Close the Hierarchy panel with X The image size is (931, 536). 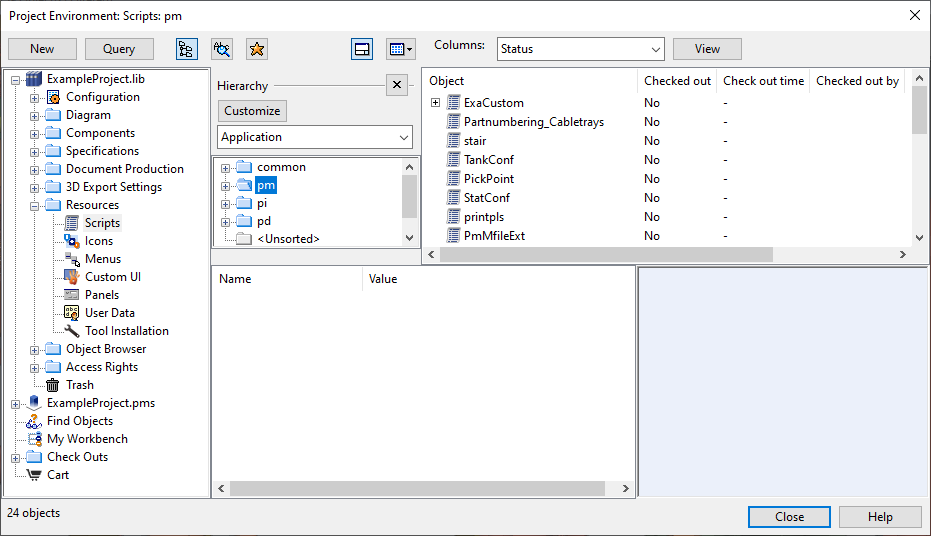pos(396,85)
